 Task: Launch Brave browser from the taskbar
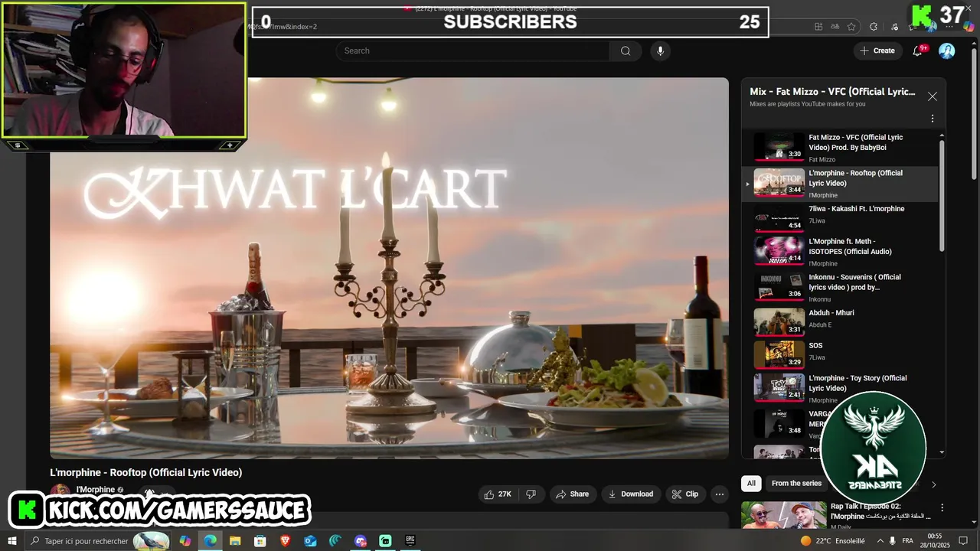(x=285, y=540)
